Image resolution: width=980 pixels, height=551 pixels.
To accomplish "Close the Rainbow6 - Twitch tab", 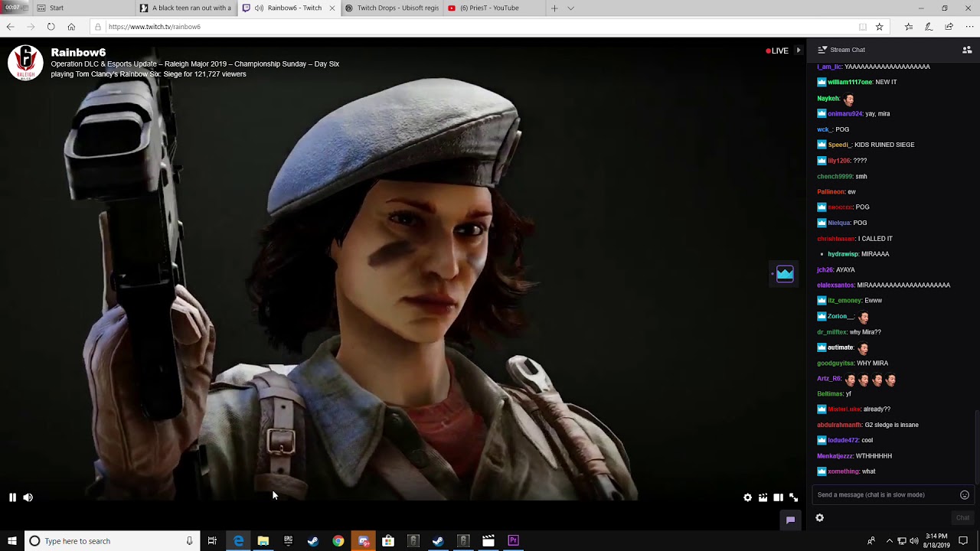I will tap(332, 8).
